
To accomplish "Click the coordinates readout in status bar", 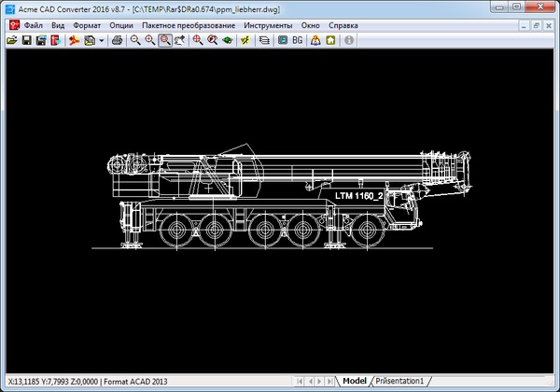I will pos(53,382).
